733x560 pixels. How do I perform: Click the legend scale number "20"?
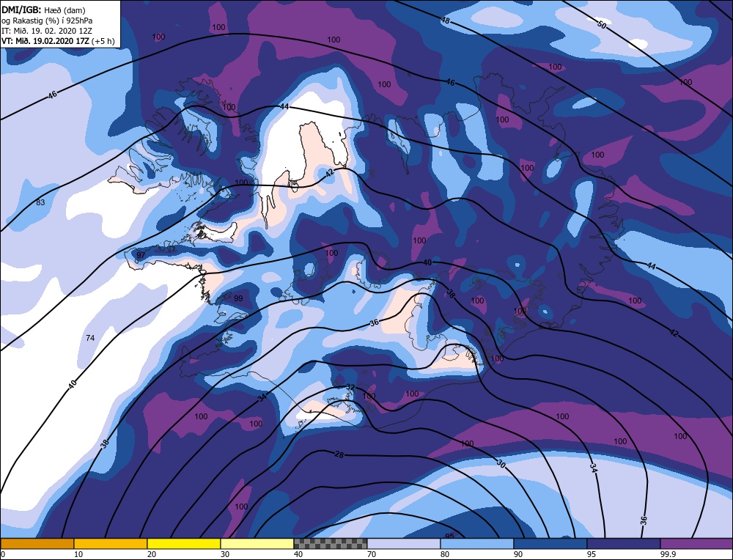click(x=152, y=554)
